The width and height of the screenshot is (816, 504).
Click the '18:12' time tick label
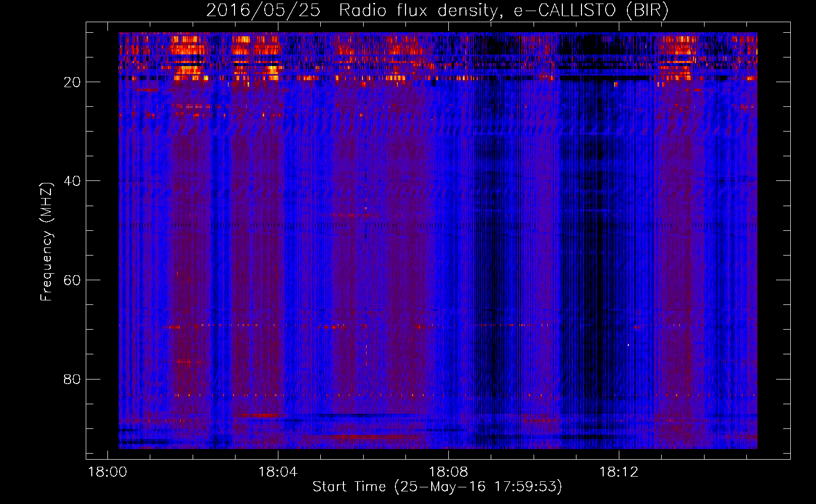coord(619,472)
